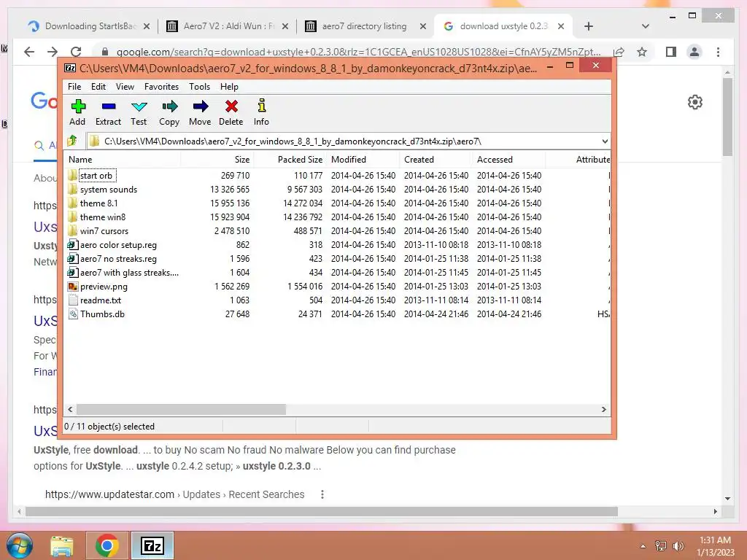The image size is (747, 560).
Task: Bookmark this page with the star icon
Action: coord(642,52)
